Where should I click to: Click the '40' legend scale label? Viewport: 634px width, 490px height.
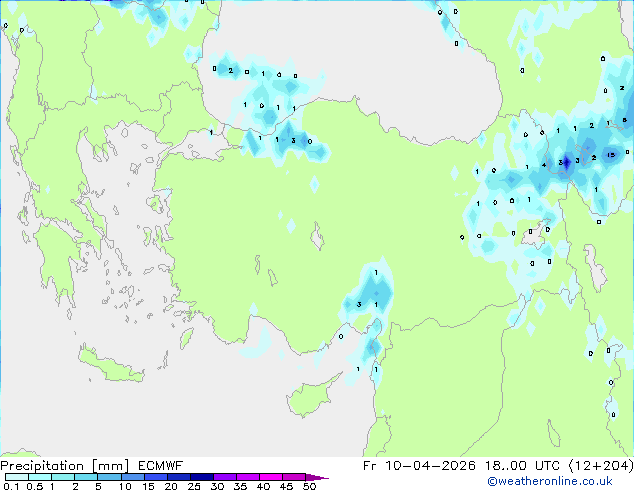click(x=263, y=486)
